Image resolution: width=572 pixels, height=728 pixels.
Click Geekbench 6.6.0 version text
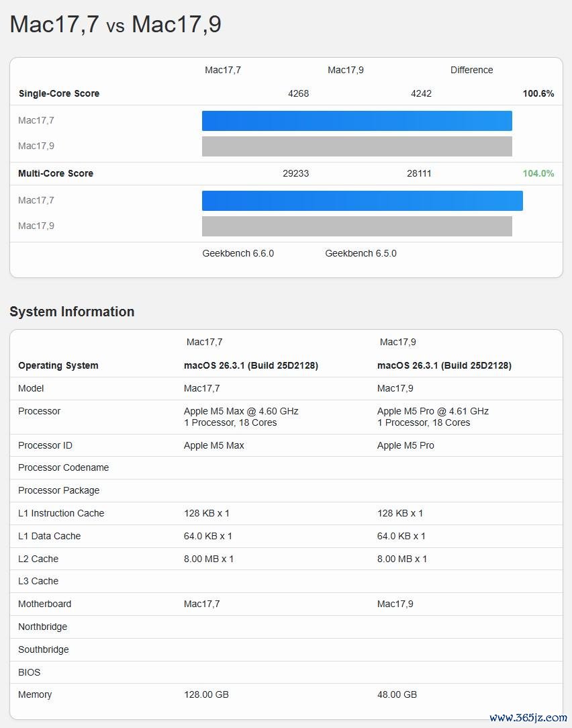point(238,253)
